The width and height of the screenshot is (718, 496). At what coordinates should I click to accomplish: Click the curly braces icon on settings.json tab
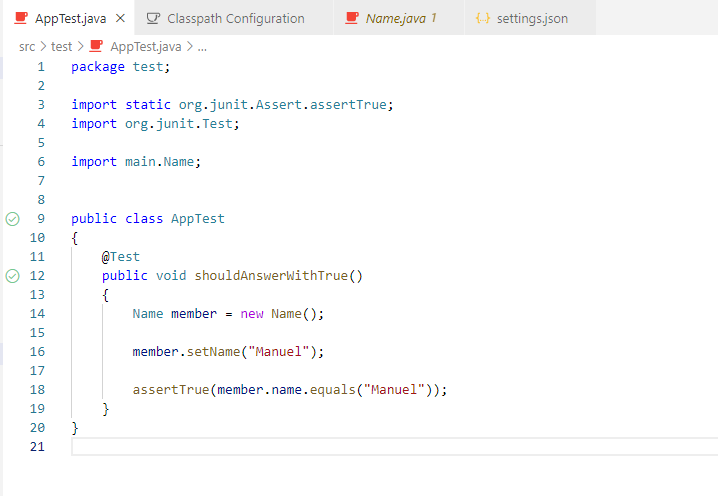(483, 19)
